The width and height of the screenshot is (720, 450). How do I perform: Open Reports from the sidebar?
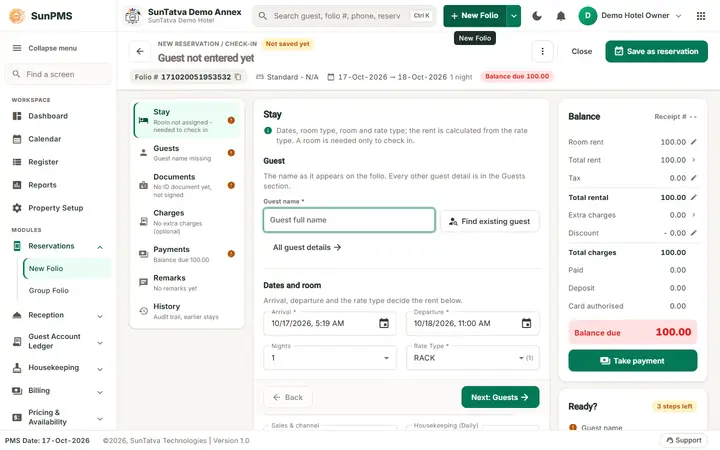pyautogui.click(x=58, y=185)
